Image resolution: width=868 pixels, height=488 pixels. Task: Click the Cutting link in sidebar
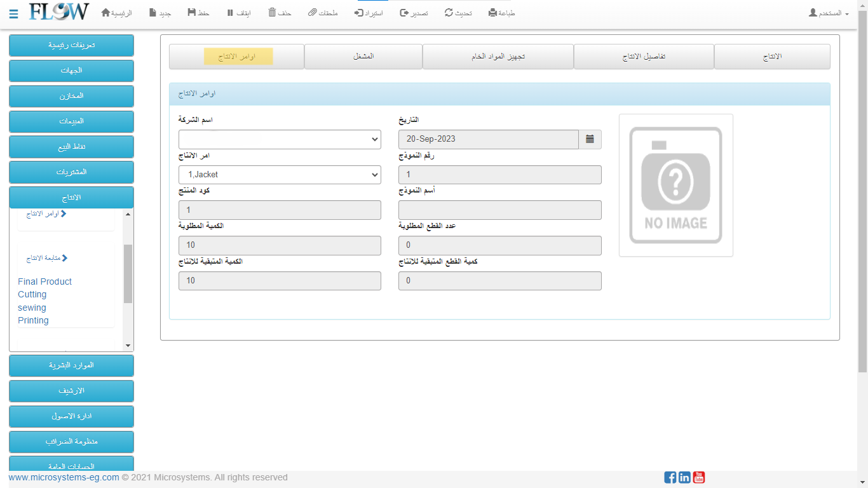pyautogui.click(x=32, y=294)
